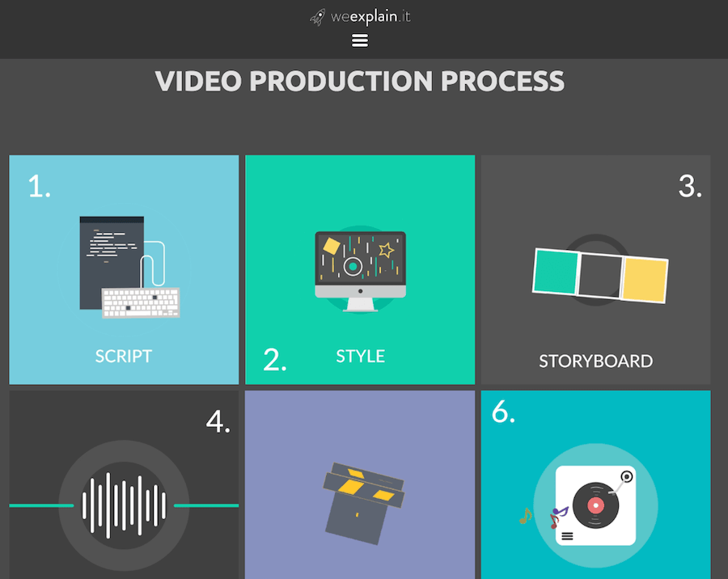Viewport: 728px width, 579px height.
Task: Click the musical notes beside the turntable
Action: 544,516
